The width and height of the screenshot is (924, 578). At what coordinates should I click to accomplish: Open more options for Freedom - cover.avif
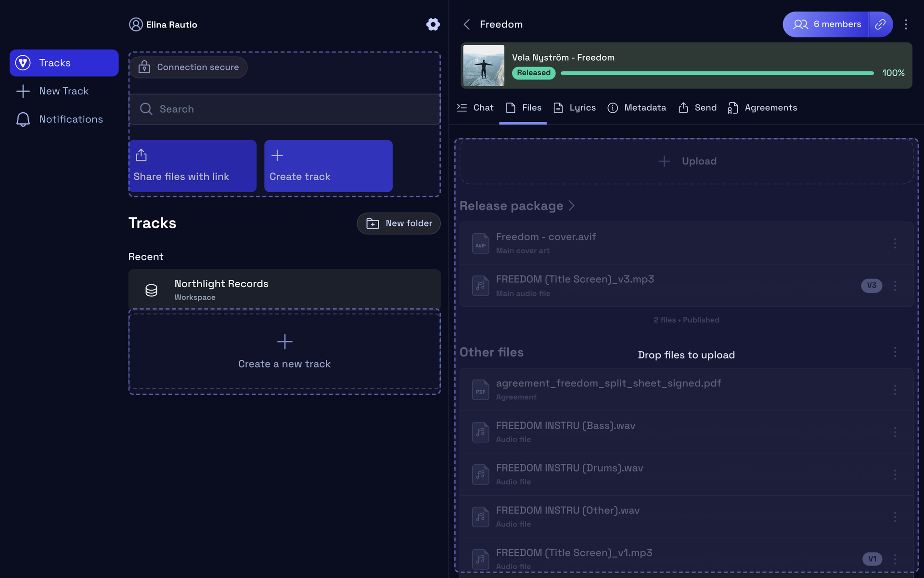(895, 243)
